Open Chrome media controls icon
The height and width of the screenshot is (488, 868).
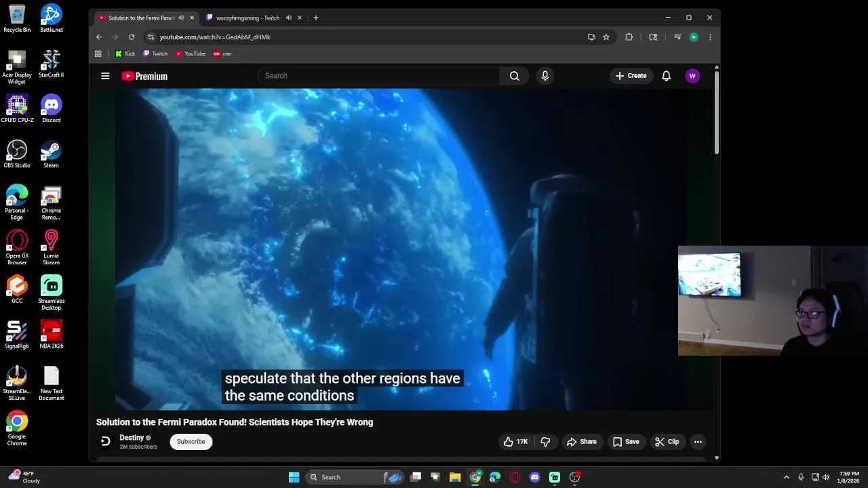677,37
